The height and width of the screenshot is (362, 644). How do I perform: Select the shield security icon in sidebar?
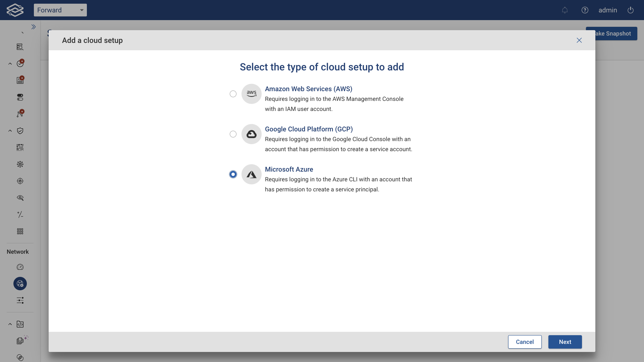[x=20, y=131]
